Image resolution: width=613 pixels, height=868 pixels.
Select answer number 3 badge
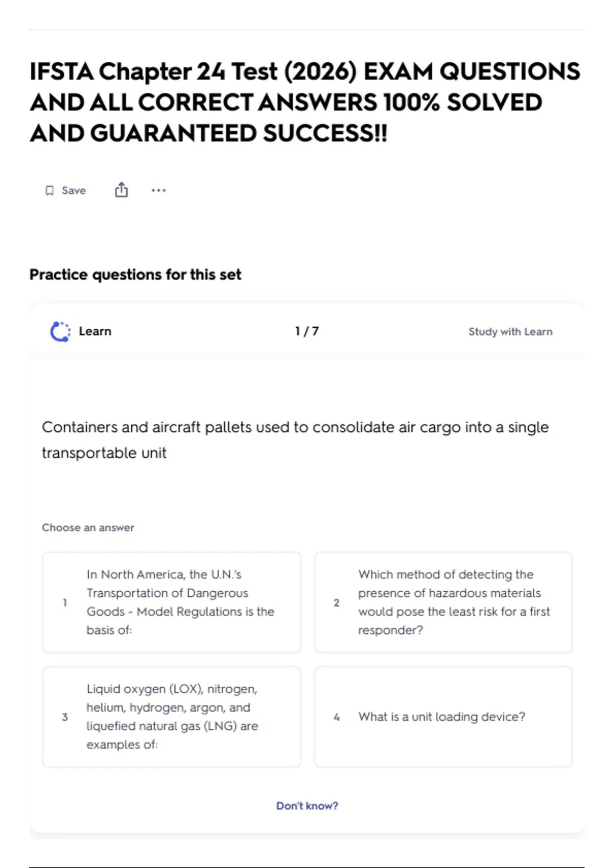tap(65, 717)
